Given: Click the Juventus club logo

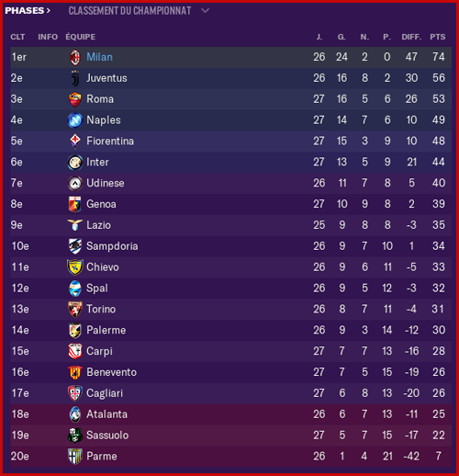Looking at the screenshot, I should tap(75, 78).
